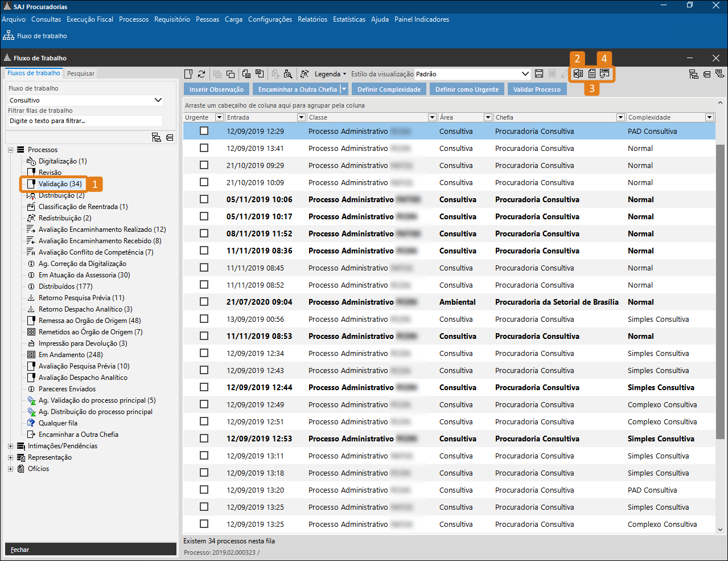This screenshot has height=561, width=728.
Task: Click the refresh icon in the toolbar
Action: click(x=201, y=74)
